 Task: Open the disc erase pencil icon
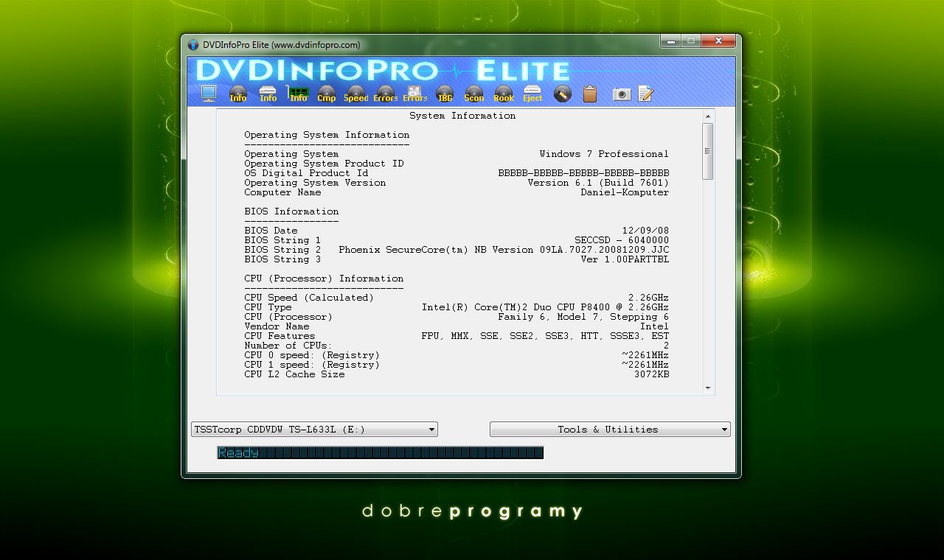pos(562,94)
